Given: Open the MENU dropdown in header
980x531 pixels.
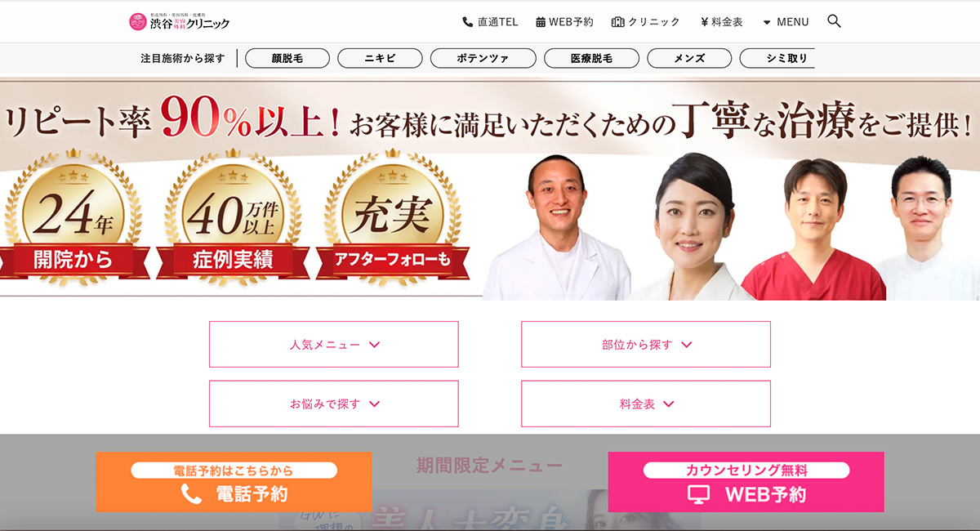Looking at the screenshot, I should click(x=786, y=22).
